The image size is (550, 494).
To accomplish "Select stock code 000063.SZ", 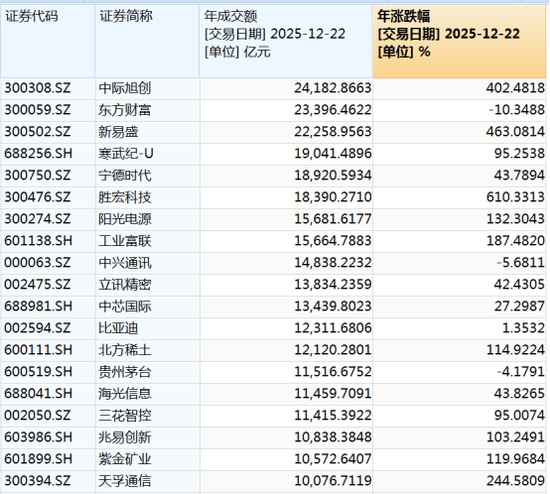I will tap(38, 262).
